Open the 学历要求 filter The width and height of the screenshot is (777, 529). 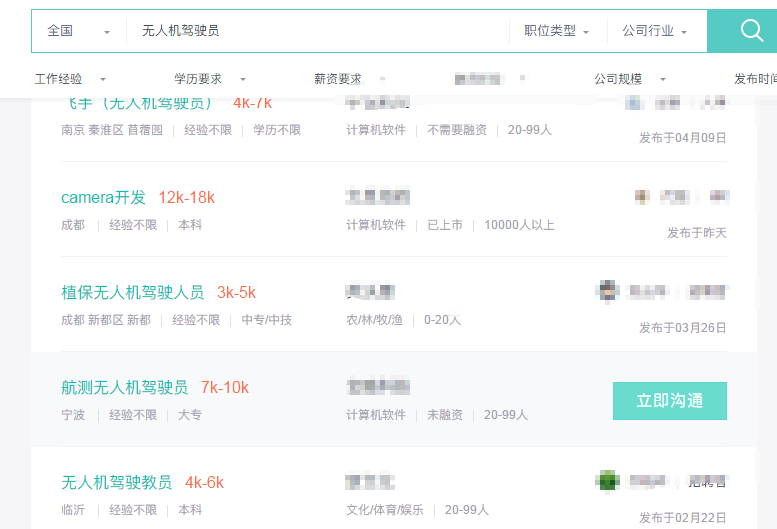(210, 79)
